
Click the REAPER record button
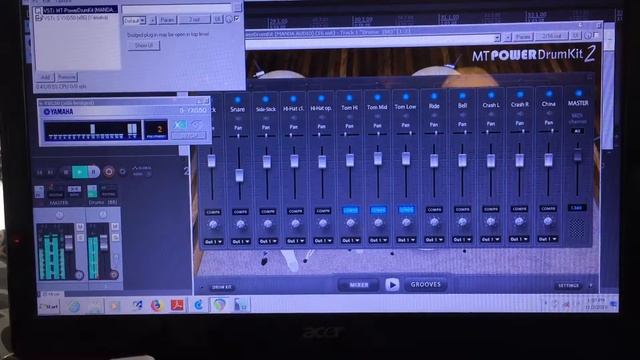coord(109,171)
